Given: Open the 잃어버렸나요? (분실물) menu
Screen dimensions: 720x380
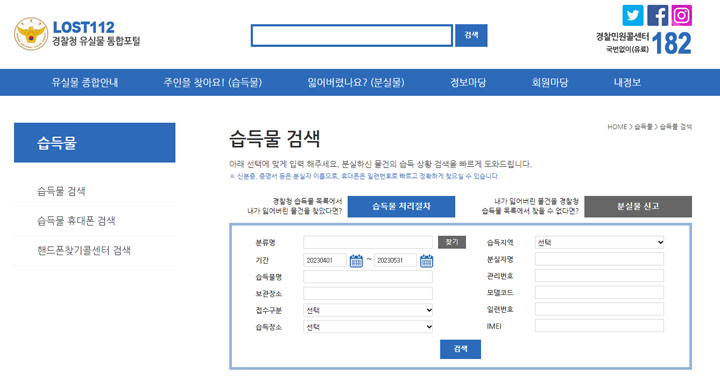Looking at the screenshot, I should (x=356, y=83).
